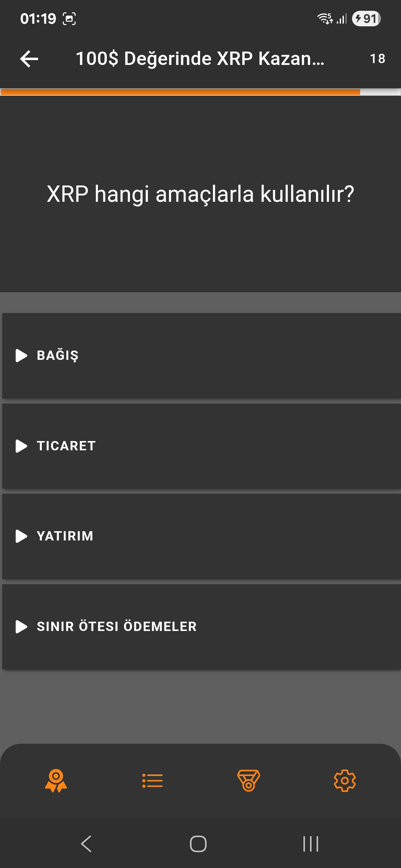
Task: Go back using the header arrow
Action: point(29,59)
